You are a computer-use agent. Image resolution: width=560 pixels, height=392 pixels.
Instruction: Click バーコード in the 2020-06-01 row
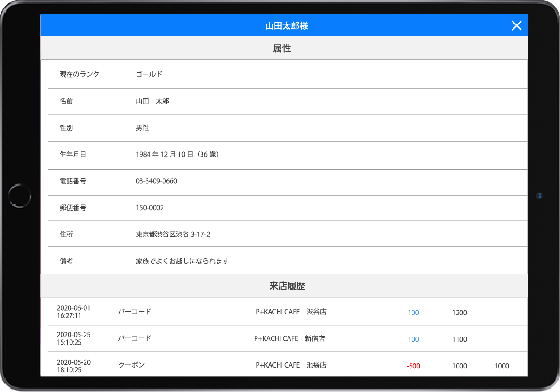tap(135, 312)
